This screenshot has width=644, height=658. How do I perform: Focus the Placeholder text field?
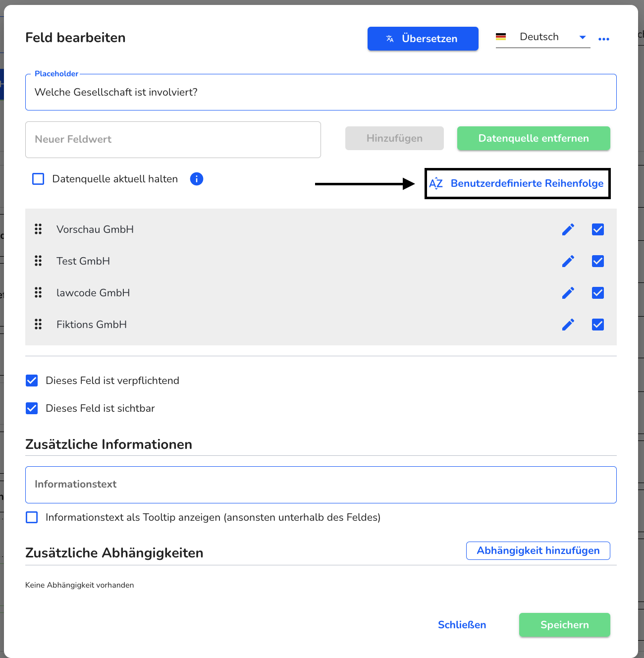click(x=321, y=92)
